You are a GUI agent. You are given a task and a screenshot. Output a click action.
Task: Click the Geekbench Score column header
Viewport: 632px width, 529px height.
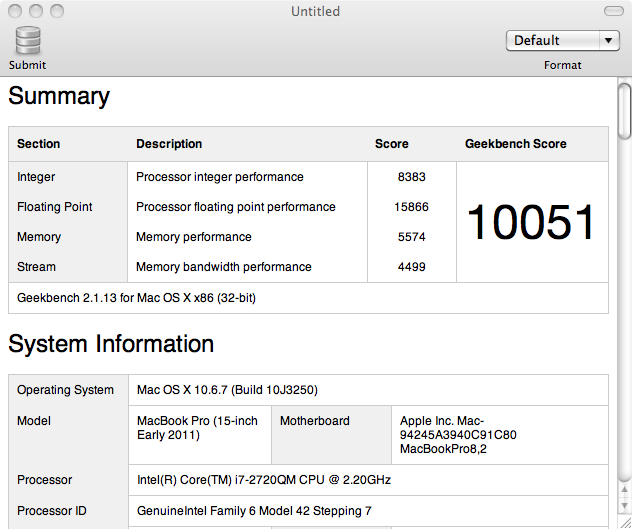516,144
